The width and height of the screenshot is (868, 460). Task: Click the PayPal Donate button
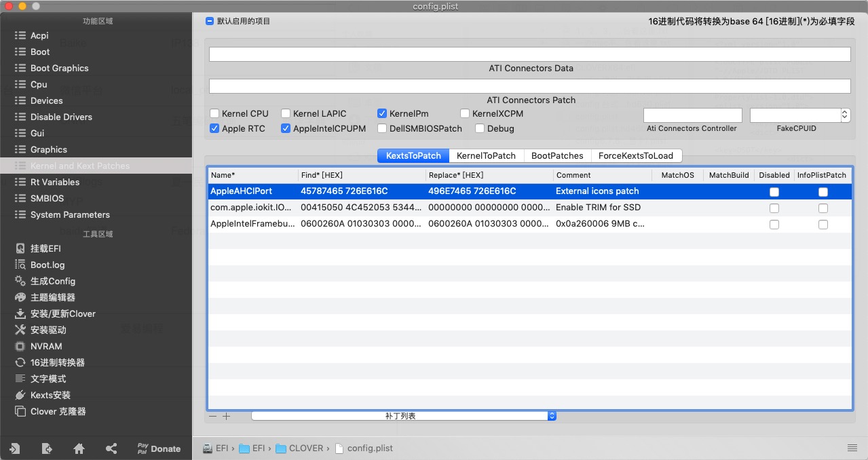click(x=159, y=448)
